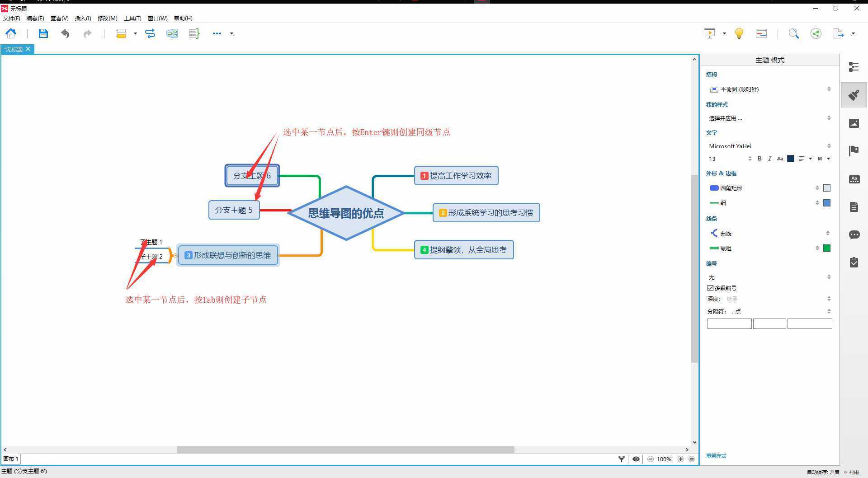Screen dimensions: 868x478
Task: Open the three-dots more tools icon
Action: click(217, 33)
